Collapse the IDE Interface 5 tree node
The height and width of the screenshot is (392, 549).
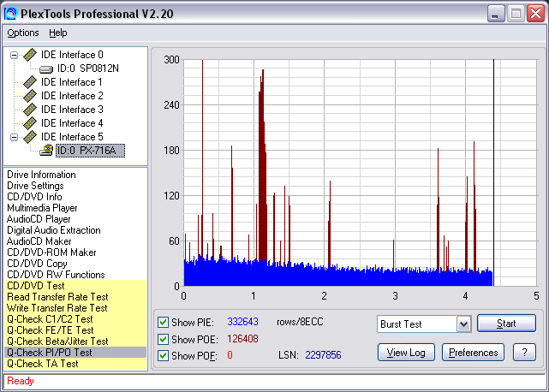tap(14, 137)
